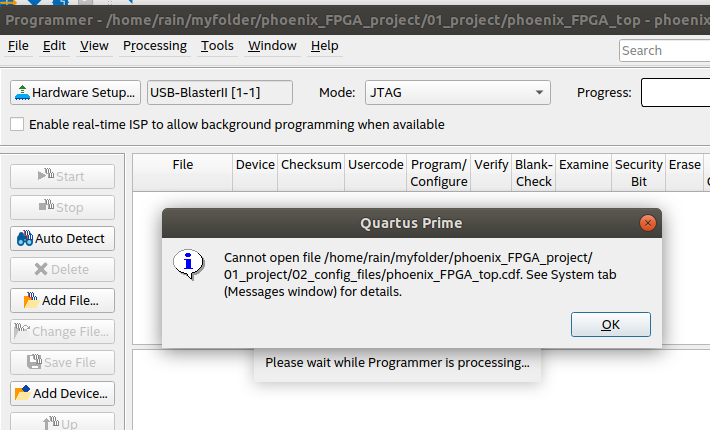Click the Stop button

pyautogui.click(x=62, y=208)
